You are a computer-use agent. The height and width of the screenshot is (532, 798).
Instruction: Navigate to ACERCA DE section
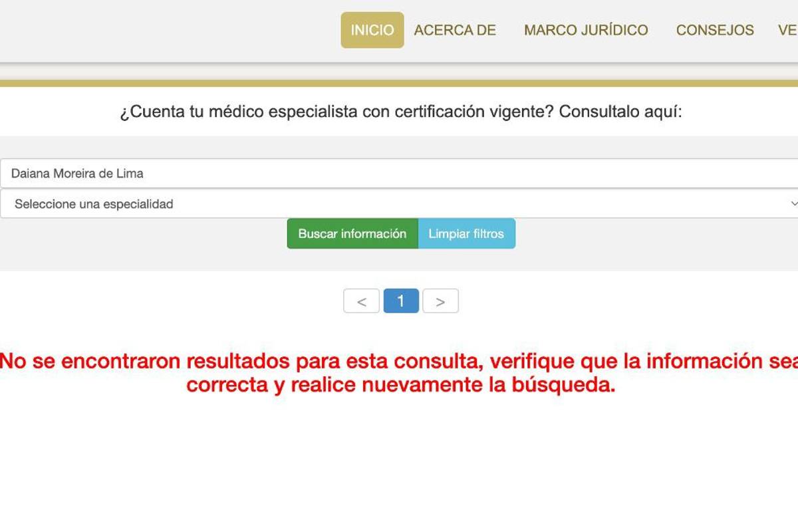455,30
